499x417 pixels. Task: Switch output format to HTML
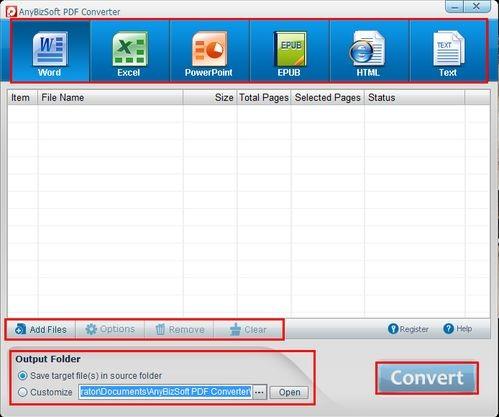(x=369, y=51)
